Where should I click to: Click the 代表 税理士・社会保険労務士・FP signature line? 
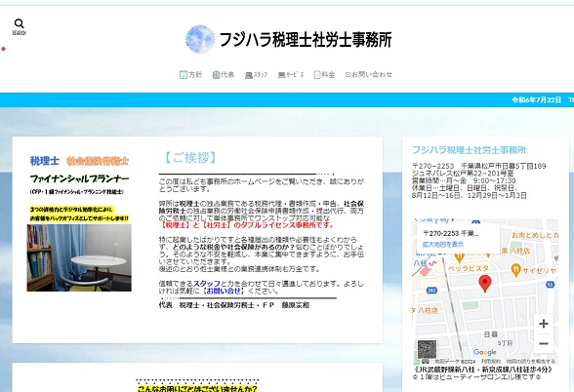point(234,305)
